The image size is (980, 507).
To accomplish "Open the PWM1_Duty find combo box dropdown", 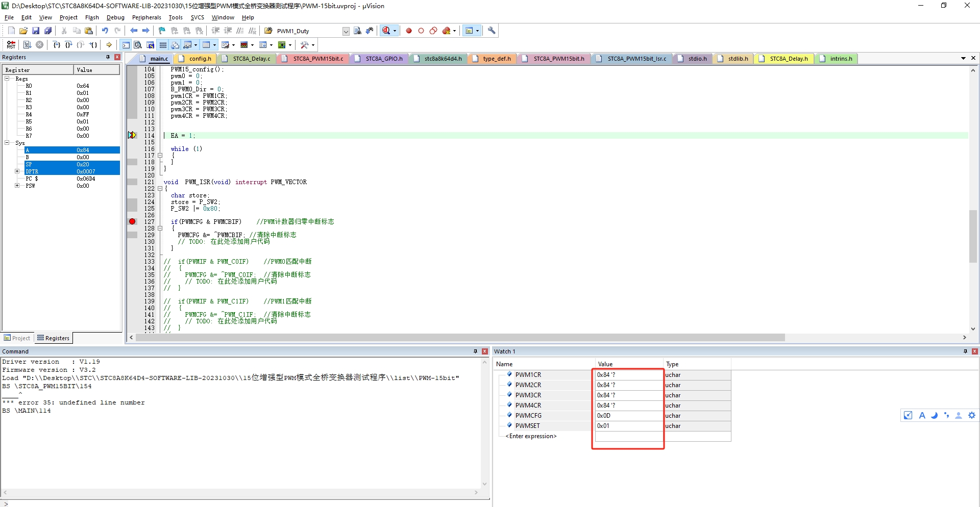I will [346, 31].
